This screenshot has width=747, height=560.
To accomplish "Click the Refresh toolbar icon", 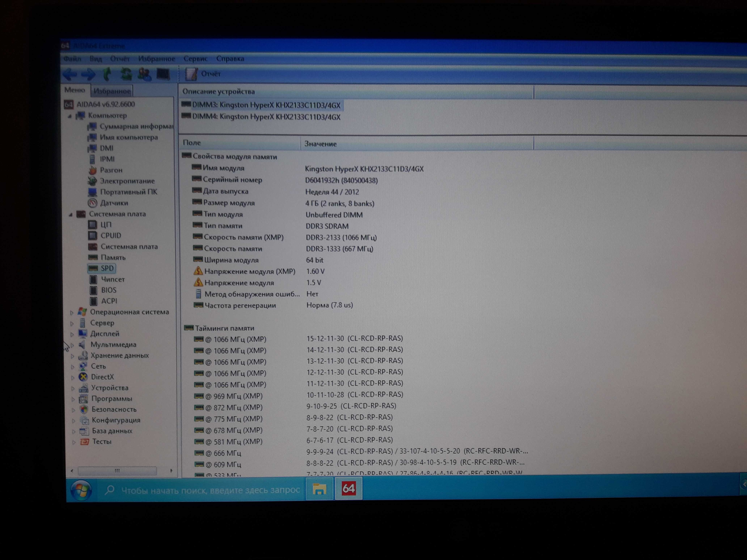I will pos(126,74).
